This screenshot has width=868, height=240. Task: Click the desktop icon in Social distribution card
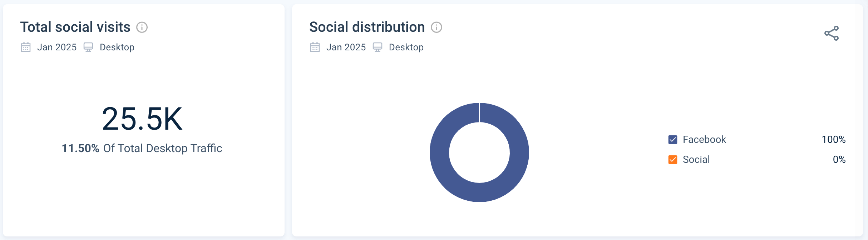tap(378, 47)
